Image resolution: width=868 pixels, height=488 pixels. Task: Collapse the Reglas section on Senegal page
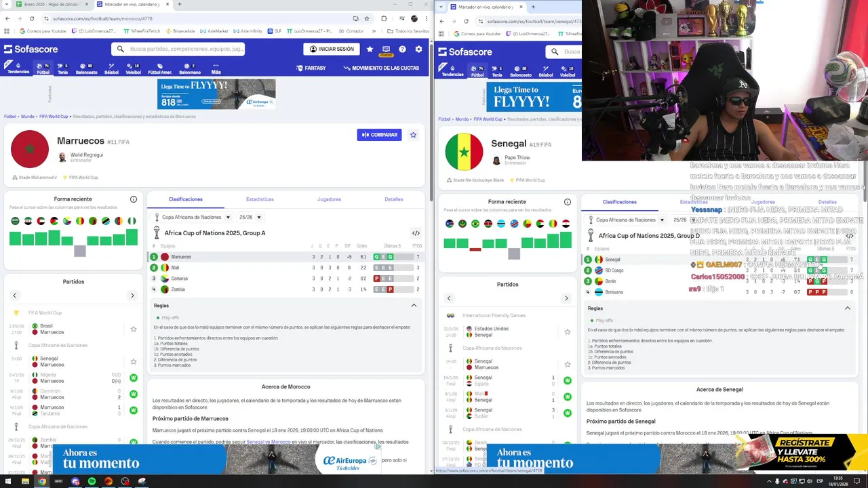[x=847, y=308]
